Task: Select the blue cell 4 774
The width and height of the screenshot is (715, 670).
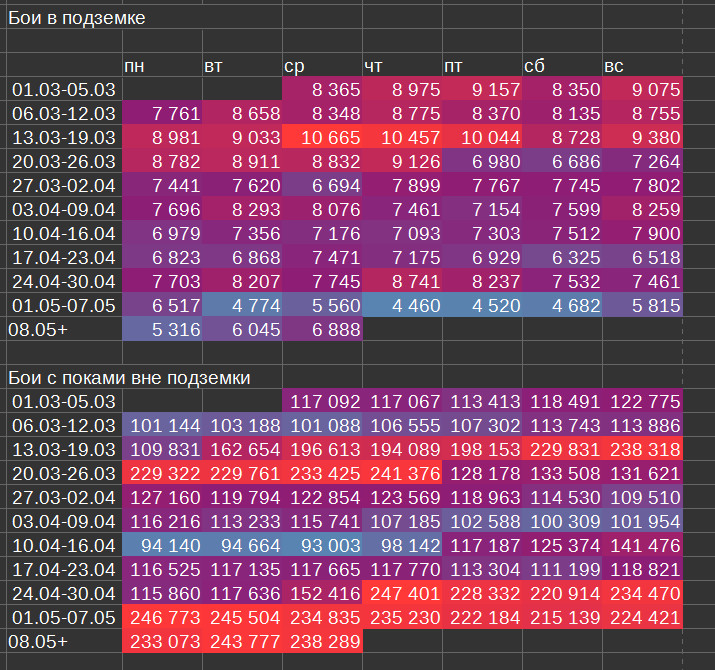Action: [x=242, y=305]
